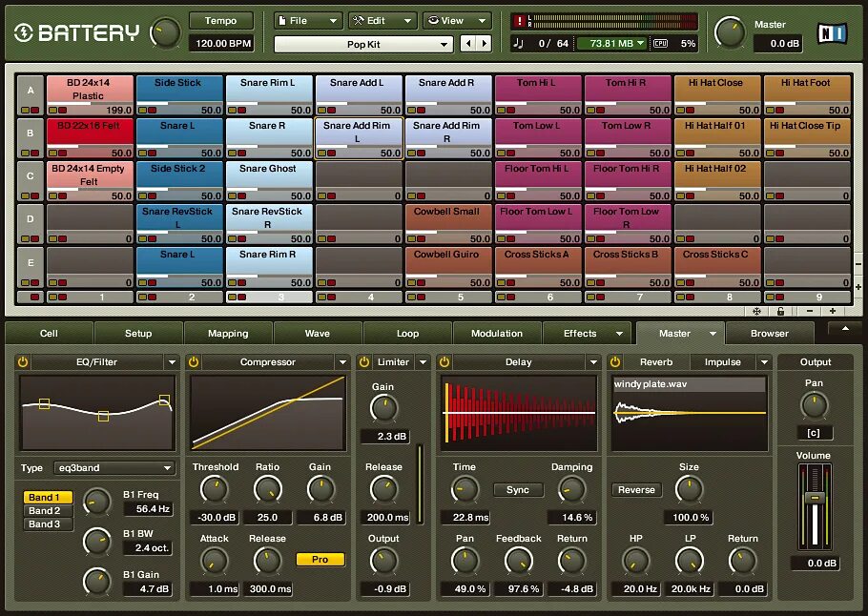
Task: Open Limiter preset dropdown arrow
Action: point(423,362)
